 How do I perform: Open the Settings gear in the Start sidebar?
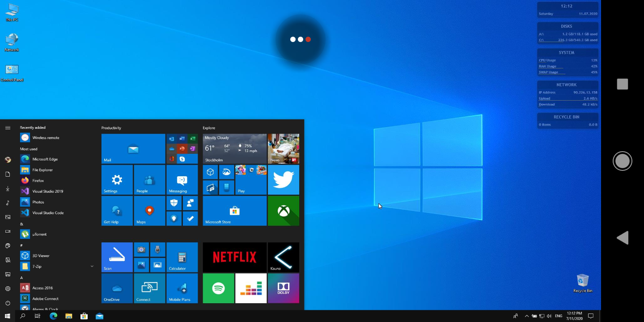pyautogui.click(x=8, y=288)
